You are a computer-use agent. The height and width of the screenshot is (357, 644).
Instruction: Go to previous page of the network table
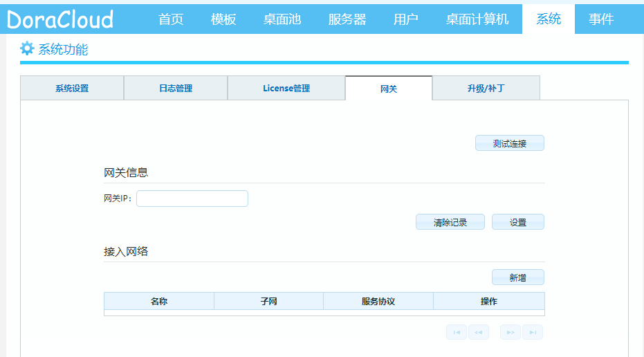(479, 333)
